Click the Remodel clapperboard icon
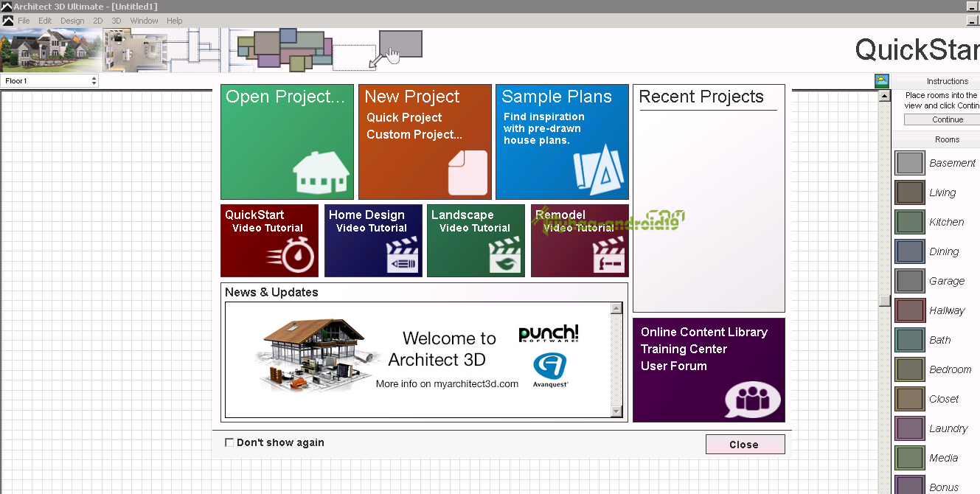The height and width of the screenshot is (494, 980). pyautogui.click(x=610, y=256)
